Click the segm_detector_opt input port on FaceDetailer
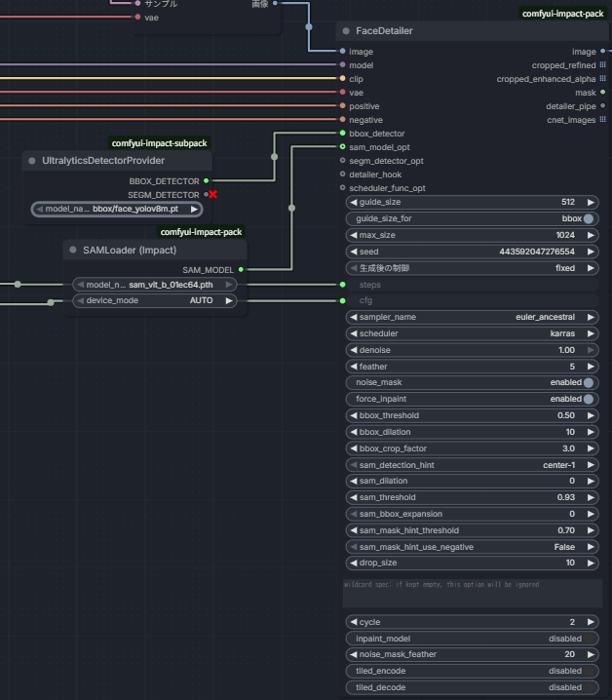Image resolution: width=612 pixels, height=700 pixels. 342,161
